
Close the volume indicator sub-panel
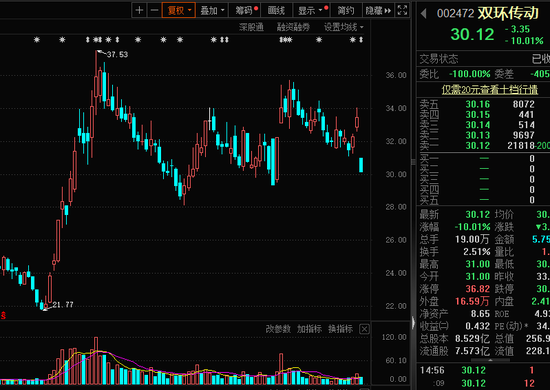pos(364,329)
